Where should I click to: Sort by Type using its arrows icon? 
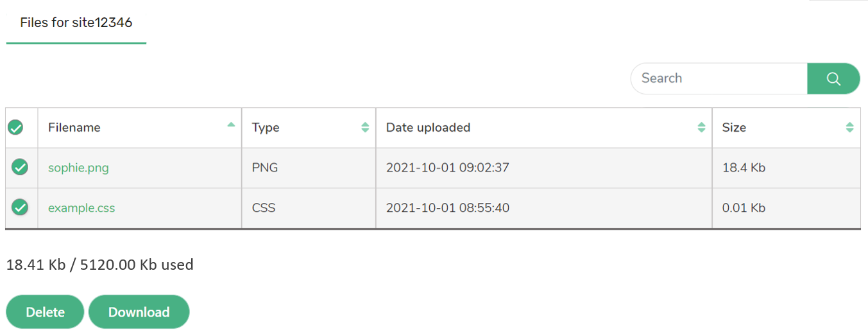365,128
